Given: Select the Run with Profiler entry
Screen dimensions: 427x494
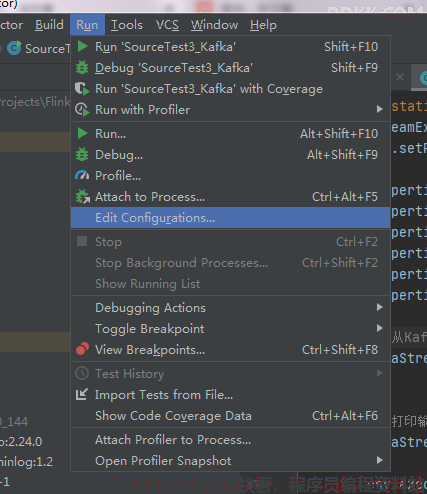Looking at the screenshot, I should tap(230, 110).
